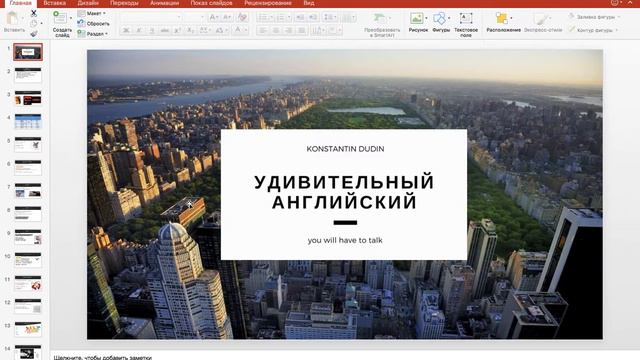Increase font size with the A+ icon
Screen dimensions: 640x360
(x=214, y=17)
